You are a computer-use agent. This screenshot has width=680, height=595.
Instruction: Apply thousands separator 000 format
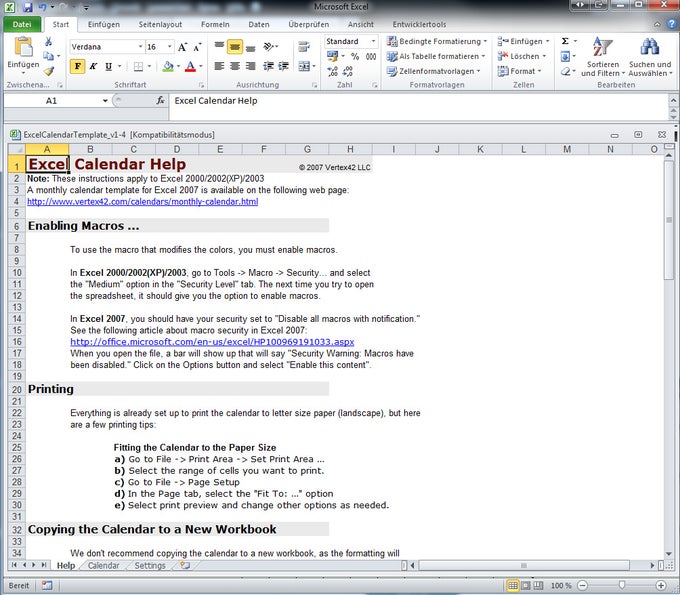(x=371, y=56)
